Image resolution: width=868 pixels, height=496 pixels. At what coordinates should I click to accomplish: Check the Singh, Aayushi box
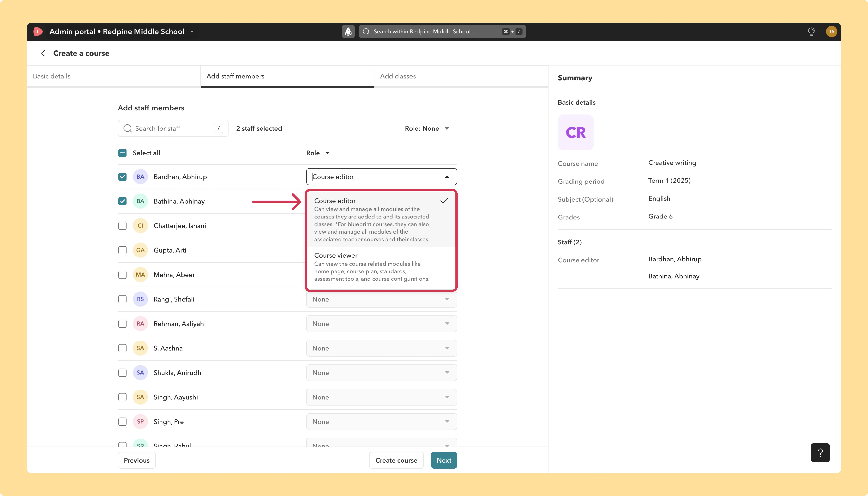122,397
